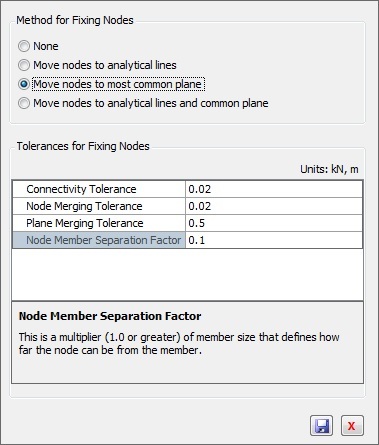Click the multiplier description text in help pane
Screen dimensions: 379x445
pyautogui.click(x=179, y=344)
